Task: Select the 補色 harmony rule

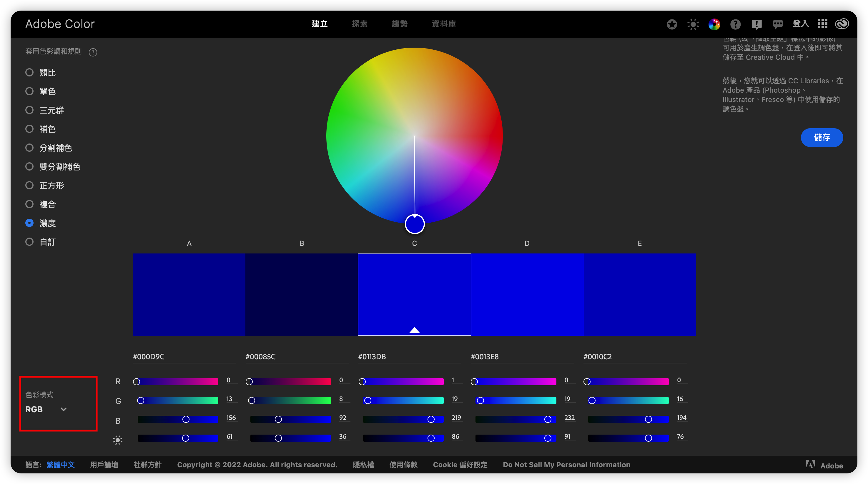Action: coord(40,129)
